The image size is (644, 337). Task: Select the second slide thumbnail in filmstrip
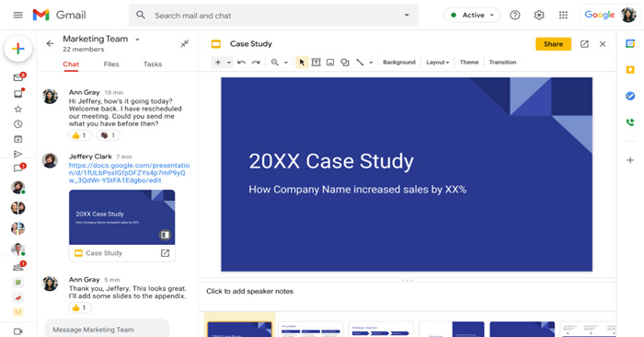[x=311, y=330]
